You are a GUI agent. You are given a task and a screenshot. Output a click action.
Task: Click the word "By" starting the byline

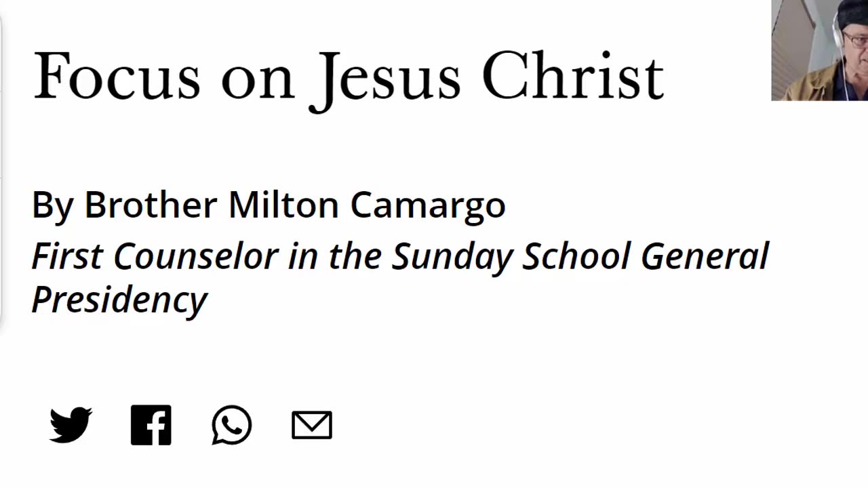coord(52,206)
